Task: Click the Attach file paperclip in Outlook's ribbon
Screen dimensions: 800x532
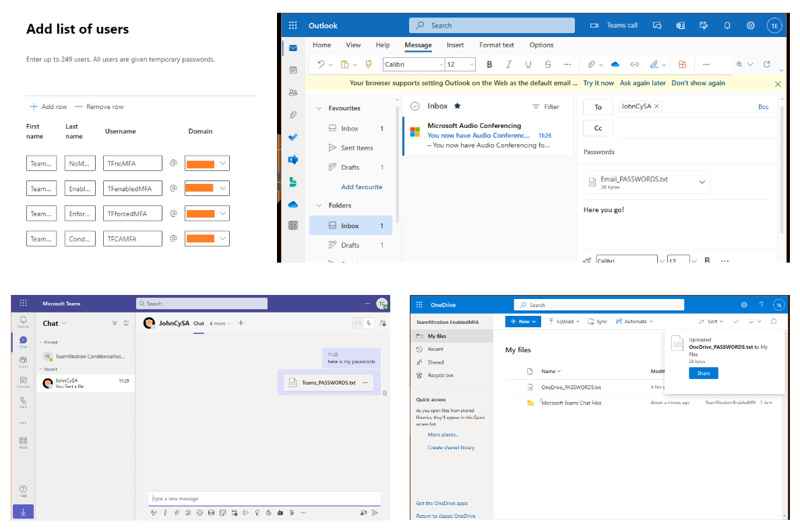Action: pyautogui.click(x=591, y=64)
